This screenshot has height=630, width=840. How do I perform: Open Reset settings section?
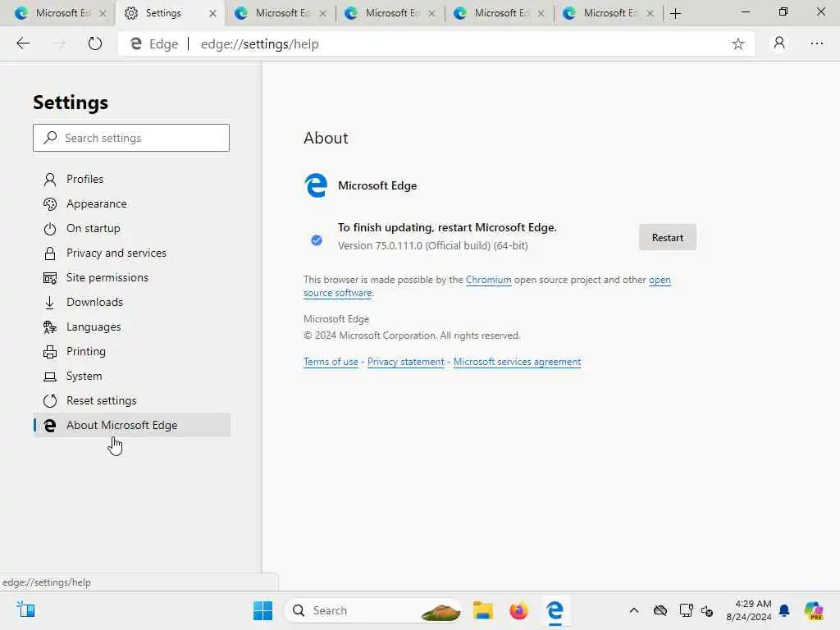coord(132,400)
